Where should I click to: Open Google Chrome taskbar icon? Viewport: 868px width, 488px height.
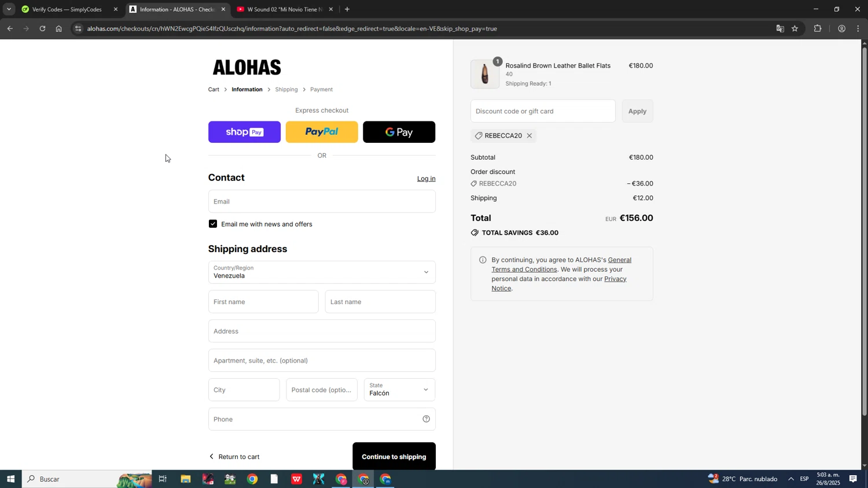[252, 479]
